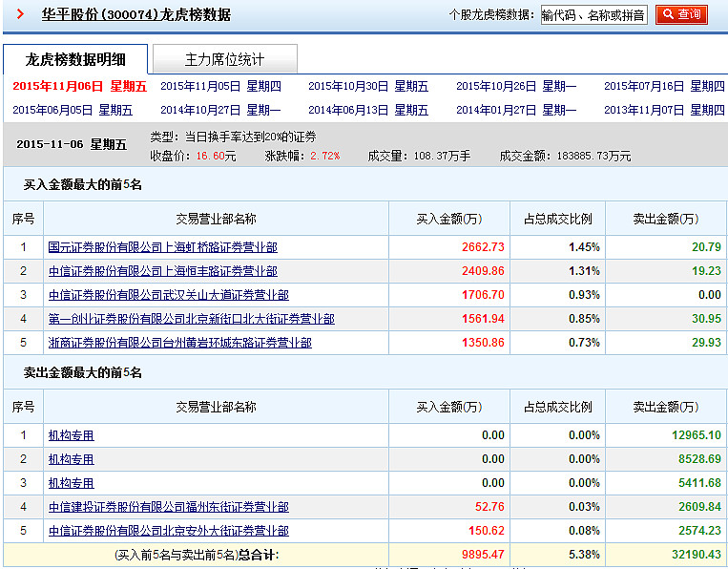
Task: Switch to the 主力席位统计 tab
Action: click(224, 59)
